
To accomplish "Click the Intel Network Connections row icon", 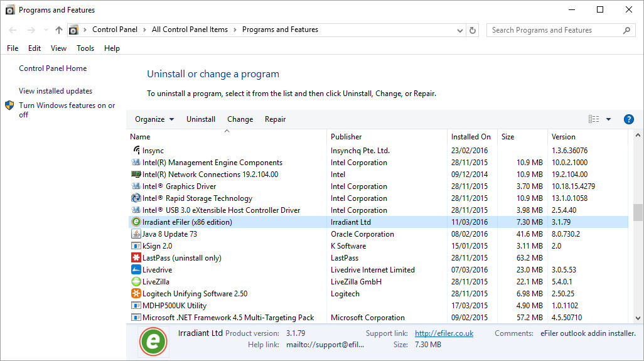I will [136, 174].
